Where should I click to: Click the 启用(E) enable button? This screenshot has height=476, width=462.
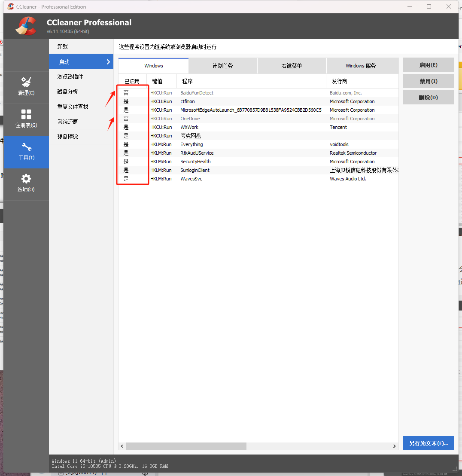click(429, 65)
